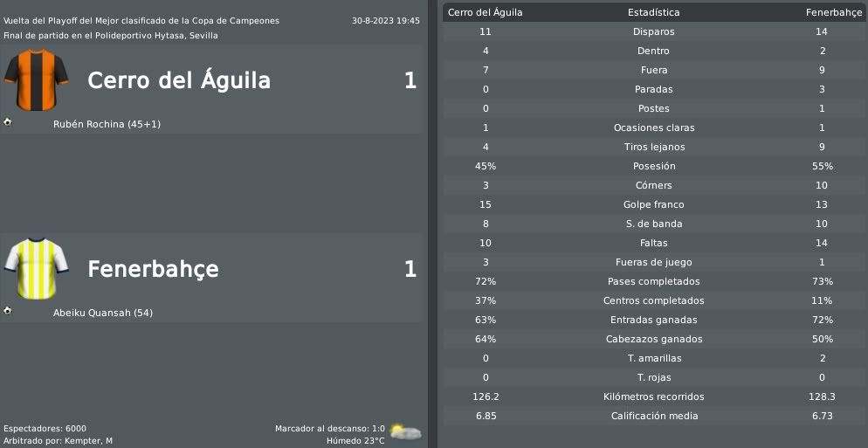Click the yellow striped Fenerbahçe shirt icon
Viewport: 868px width, 448px height.
(36, 269)
